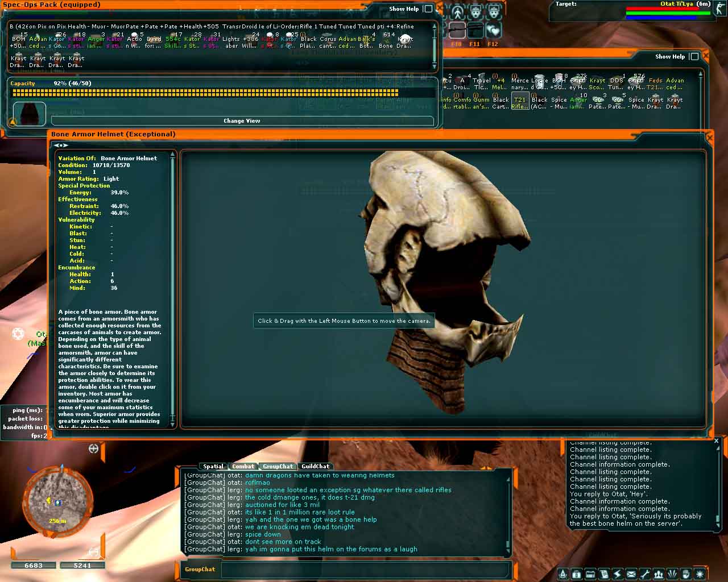This screenshot has height=582, width=728.
Task: Close the channel listing chat window
Action: pos(716,440)
